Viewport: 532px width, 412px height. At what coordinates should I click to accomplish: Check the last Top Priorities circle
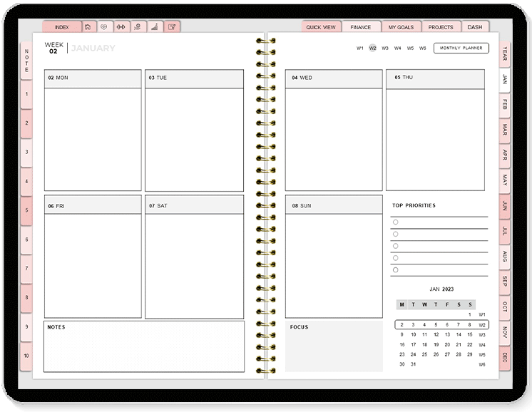(x=396, y=269)
